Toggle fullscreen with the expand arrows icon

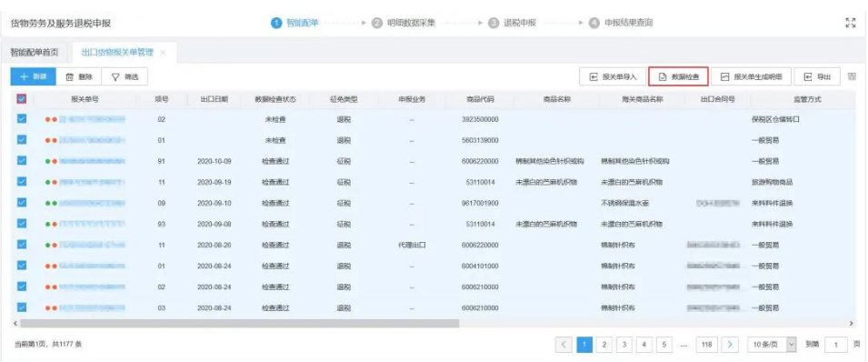coord(851,23)
